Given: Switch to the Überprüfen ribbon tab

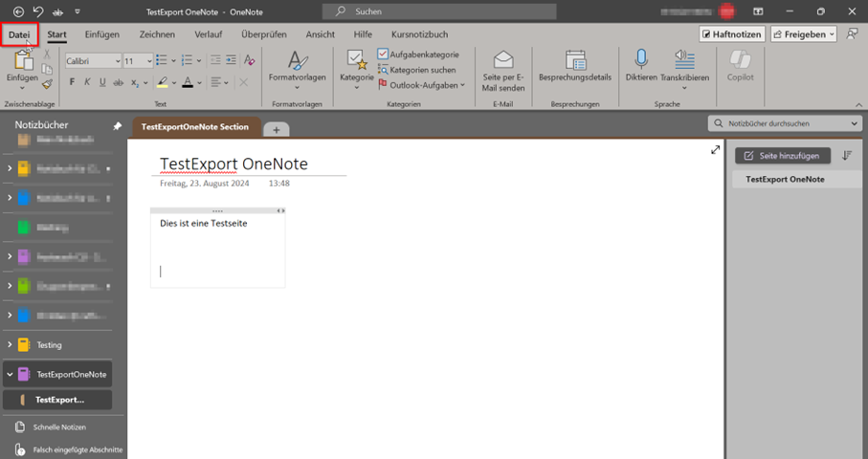Looking at the screenshot, I should click(x=264, y=34).
